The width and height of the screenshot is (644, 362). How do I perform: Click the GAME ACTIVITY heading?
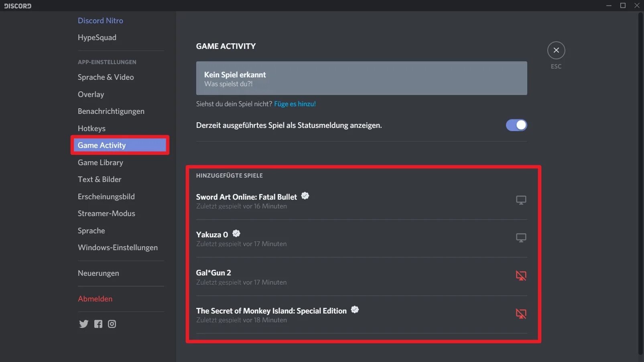click(226, 46)
